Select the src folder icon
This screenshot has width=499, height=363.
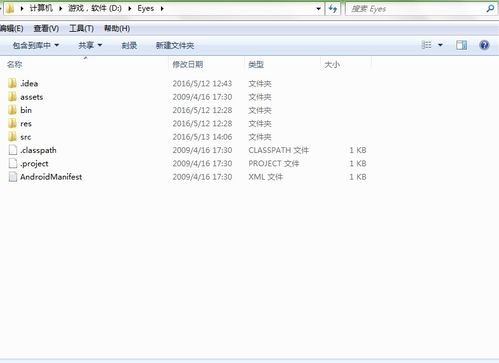12,136
